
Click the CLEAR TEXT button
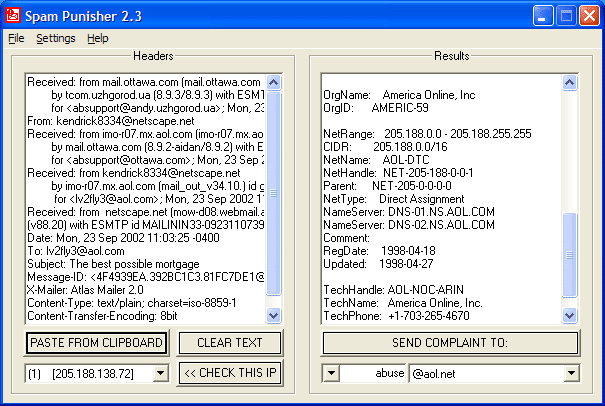point(230,343)
